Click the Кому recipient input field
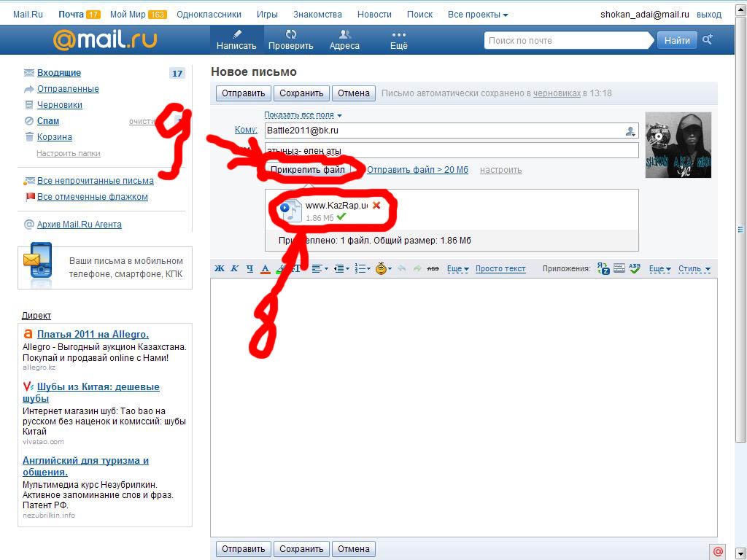 click(452, 131)
